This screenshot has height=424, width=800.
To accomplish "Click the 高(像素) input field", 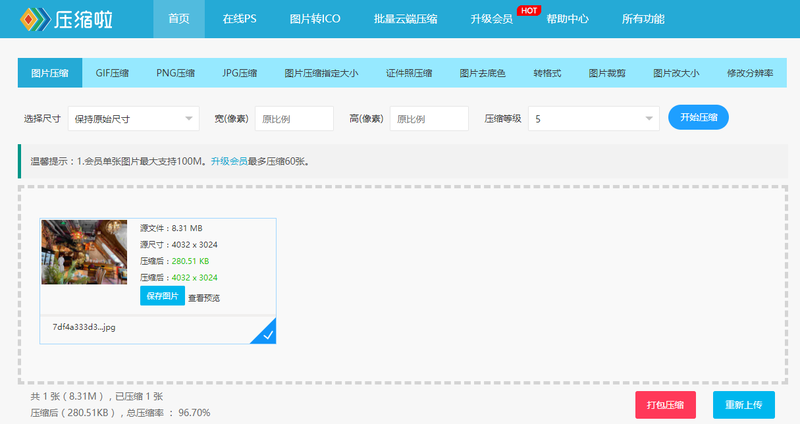I will coord(429,118).
